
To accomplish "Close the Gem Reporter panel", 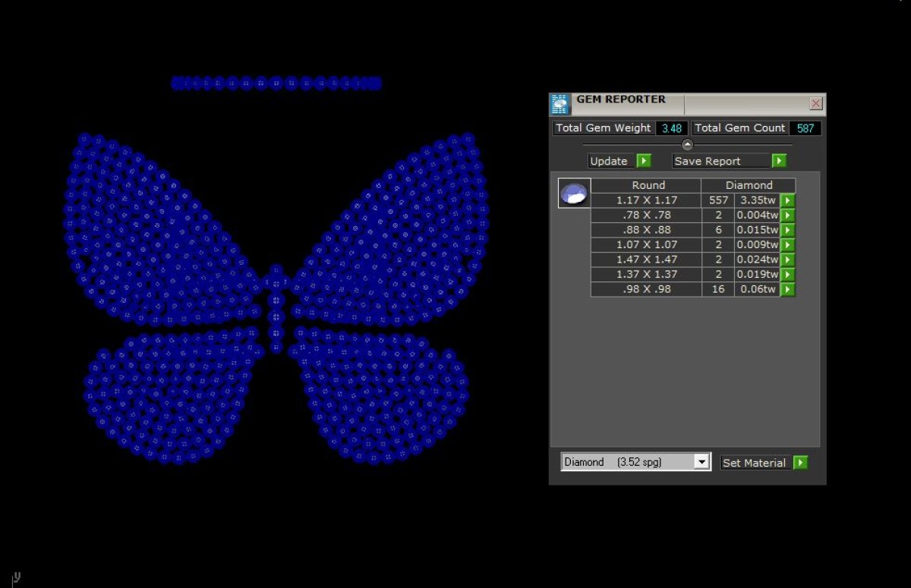I will coord(816,103).
